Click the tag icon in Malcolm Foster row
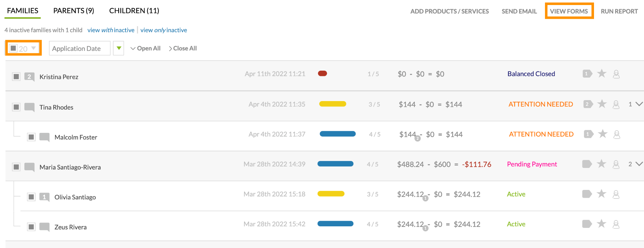 (588, 134)
